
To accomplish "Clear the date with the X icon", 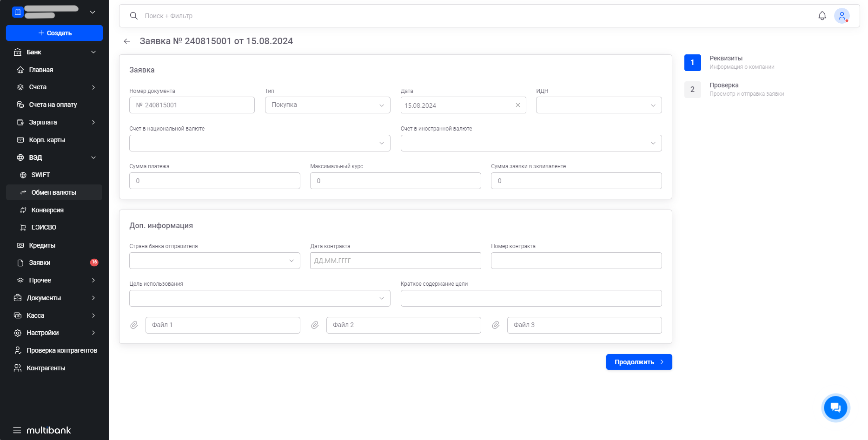I will tap(517, 105).
